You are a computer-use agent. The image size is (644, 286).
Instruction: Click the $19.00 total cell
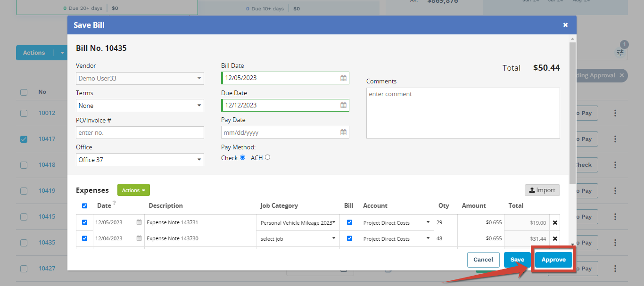click(527, 223)
